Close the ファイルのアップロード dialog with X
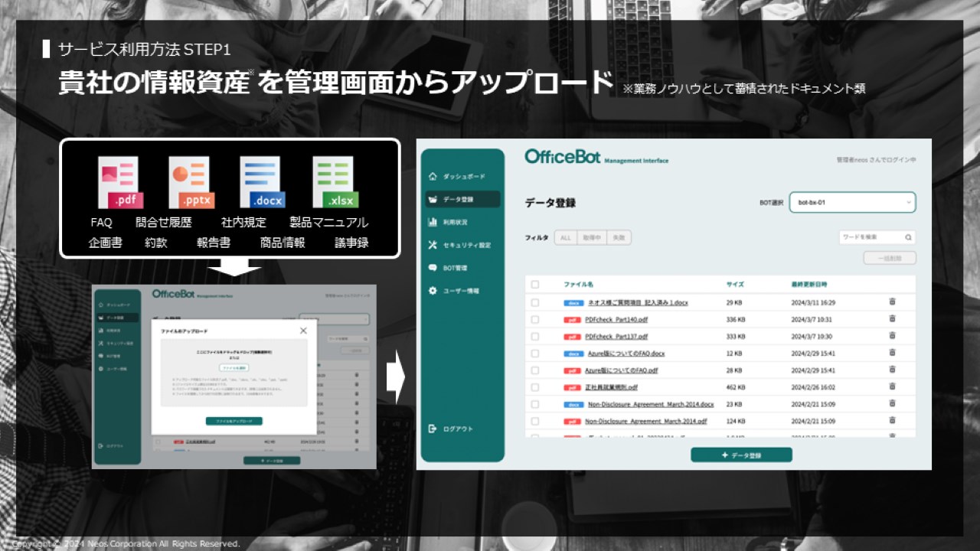Screen dimensions: 980x551 point(303,331)
